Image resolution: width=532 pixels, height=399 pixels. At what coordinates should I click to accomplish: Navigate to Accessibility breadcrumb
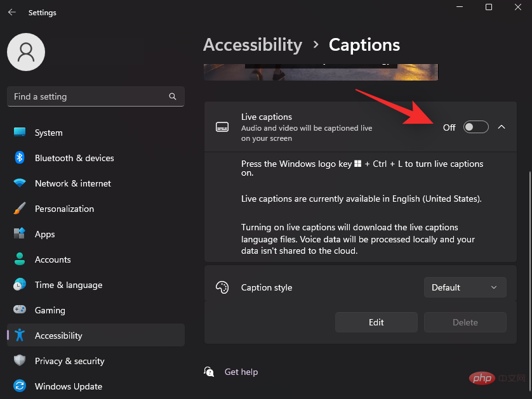[253, 45]
